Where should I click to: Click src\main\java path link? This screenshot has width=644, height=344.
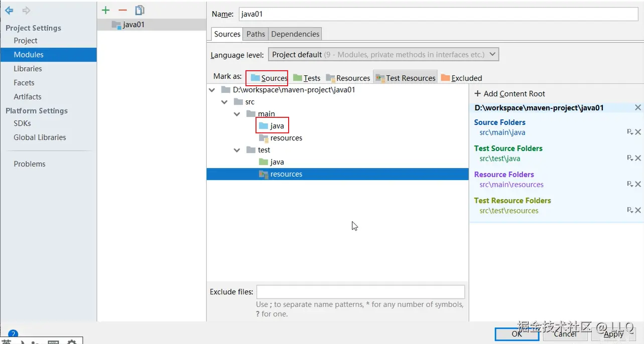point(502,132)
